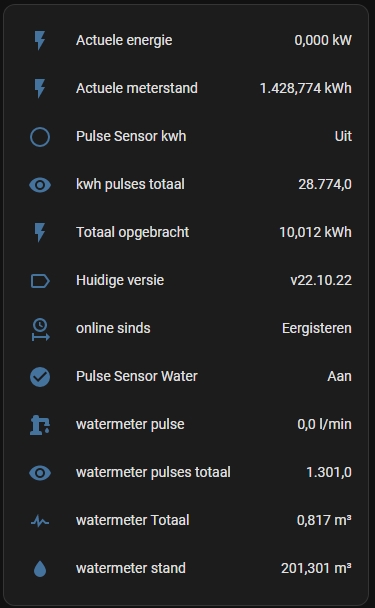Open details for Pulse Sensor kwh label

(131, 136)
